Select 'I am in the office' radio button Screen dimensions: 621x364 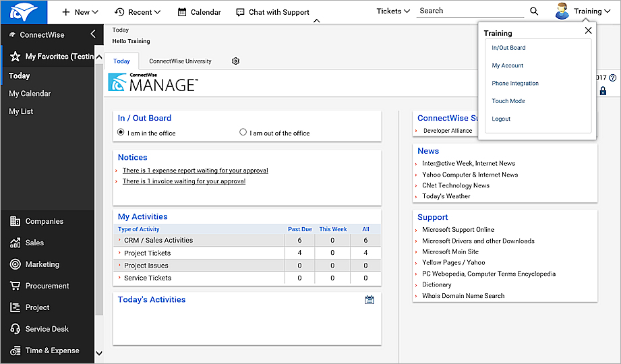coord(121,133)
